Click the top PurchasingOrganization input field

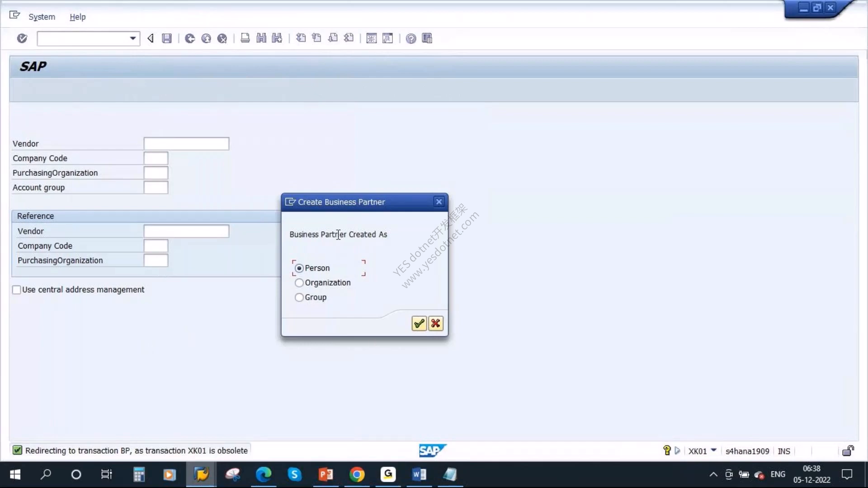[x=156, y=173]
